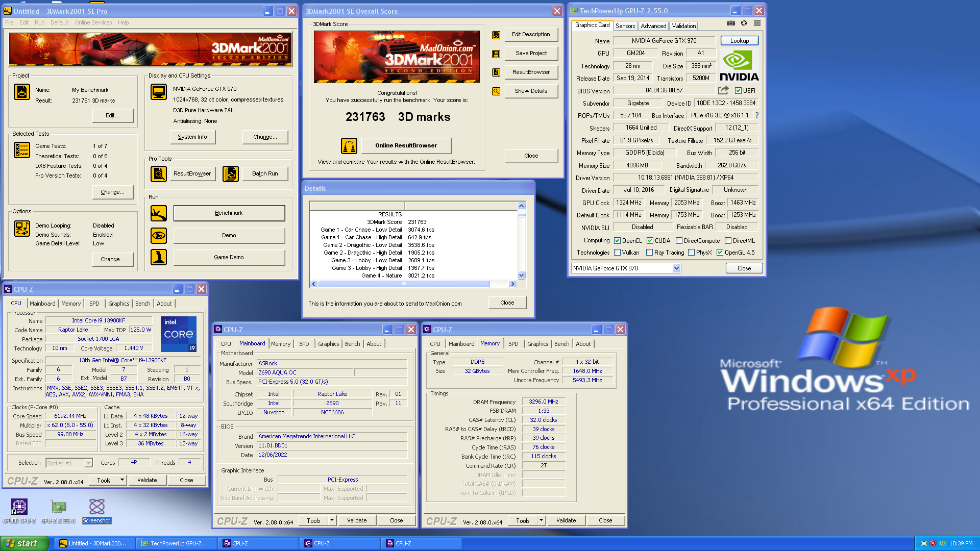Open Online Services menu in 3DMark2001
The image size is (980, 551).
click(93, 22)
